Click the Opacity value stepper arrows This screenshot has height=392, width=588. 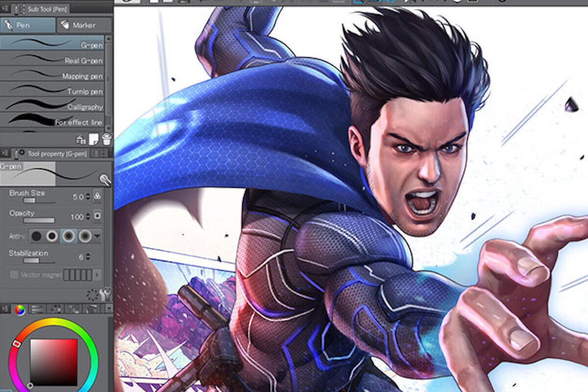[88, 217]
